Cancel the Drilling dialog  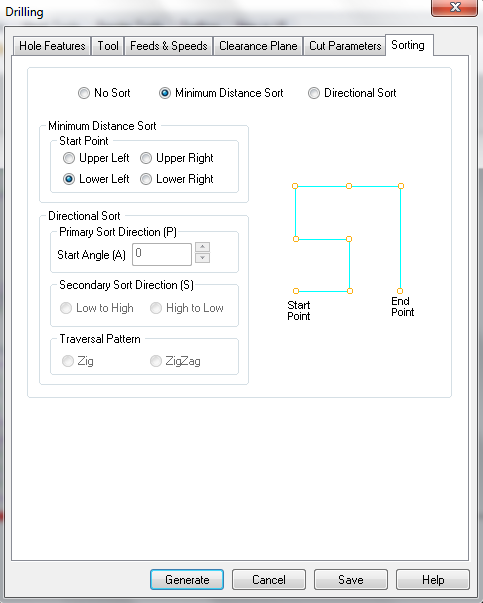(269, 580)
